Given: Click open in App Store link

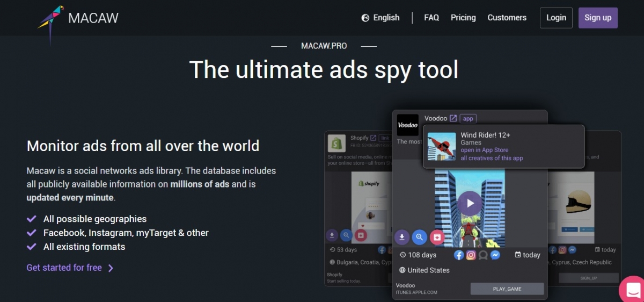Looking at the screenshot, I should [484, 150].
